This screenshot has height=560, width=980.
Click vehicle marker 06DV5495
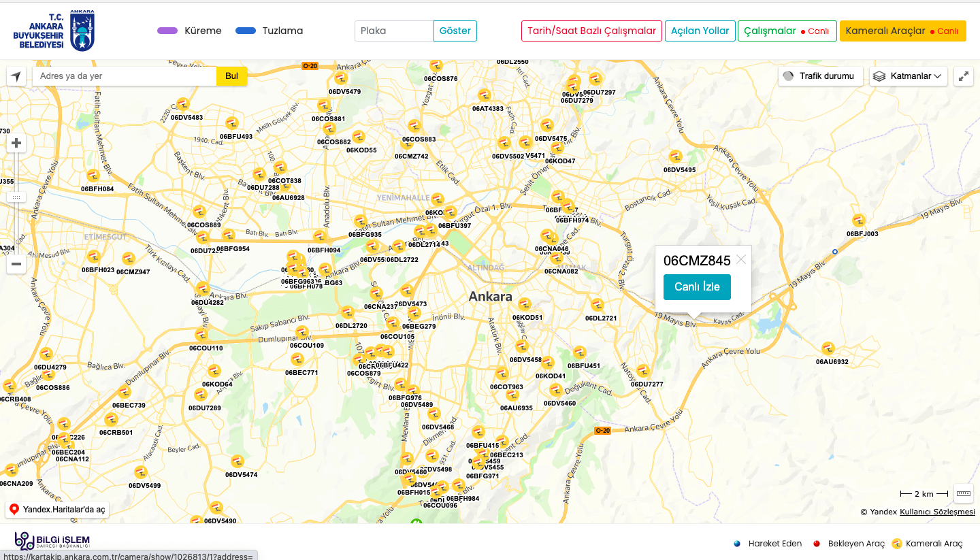click(x=675, y=157)
